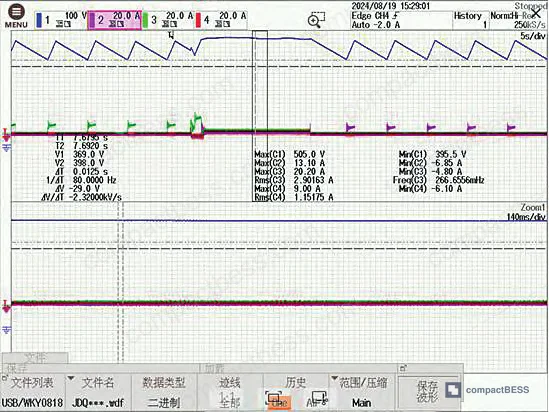Click the small pin icon above 保存波形
This screenshot has height=412, width=549.
pos(403,368)
